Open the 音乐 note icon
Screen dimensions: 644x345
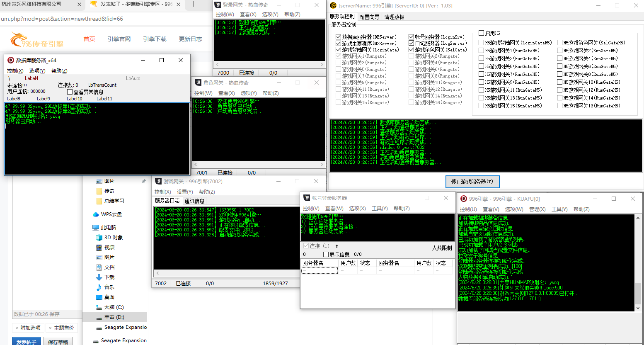[99, 287]
